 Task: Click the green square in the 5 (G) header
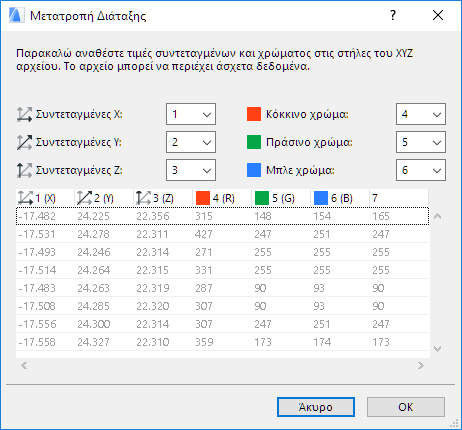click(262, 198)
